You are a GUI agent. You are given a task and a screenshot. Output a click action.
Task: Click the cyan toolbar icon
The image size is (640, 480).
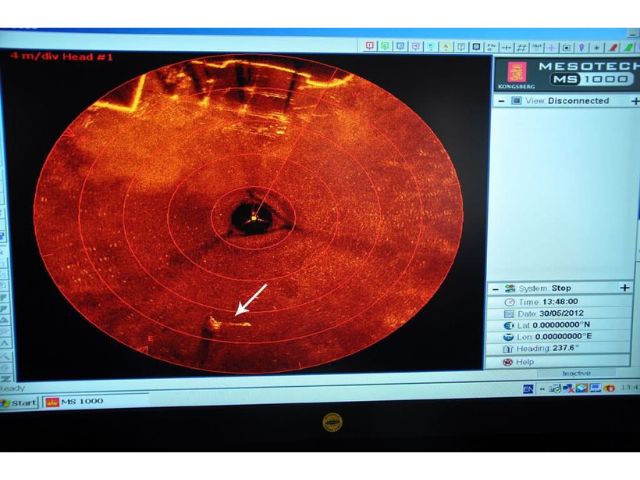click(431, 47)
